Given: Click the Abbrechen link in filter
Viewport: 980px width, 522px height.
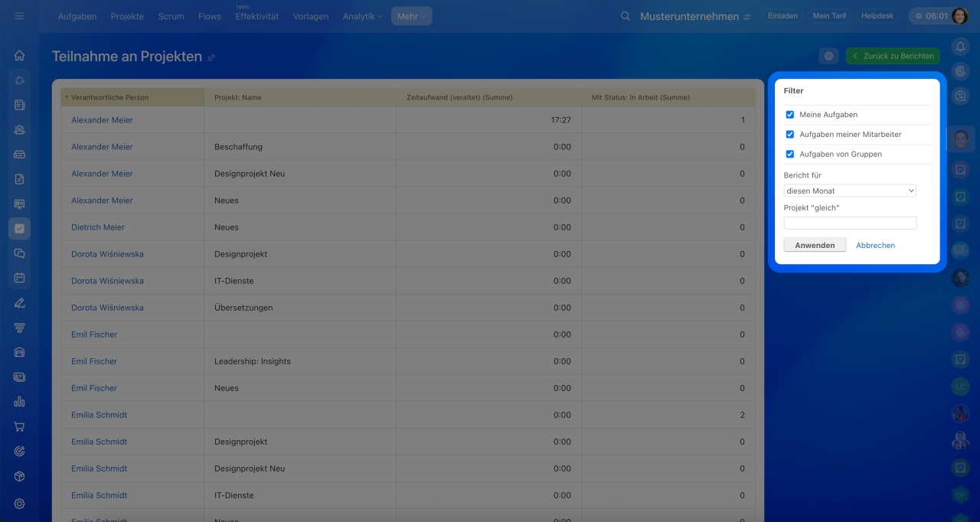Looking at the screenshot, I should pyautogui.click(x=875, y=246).
